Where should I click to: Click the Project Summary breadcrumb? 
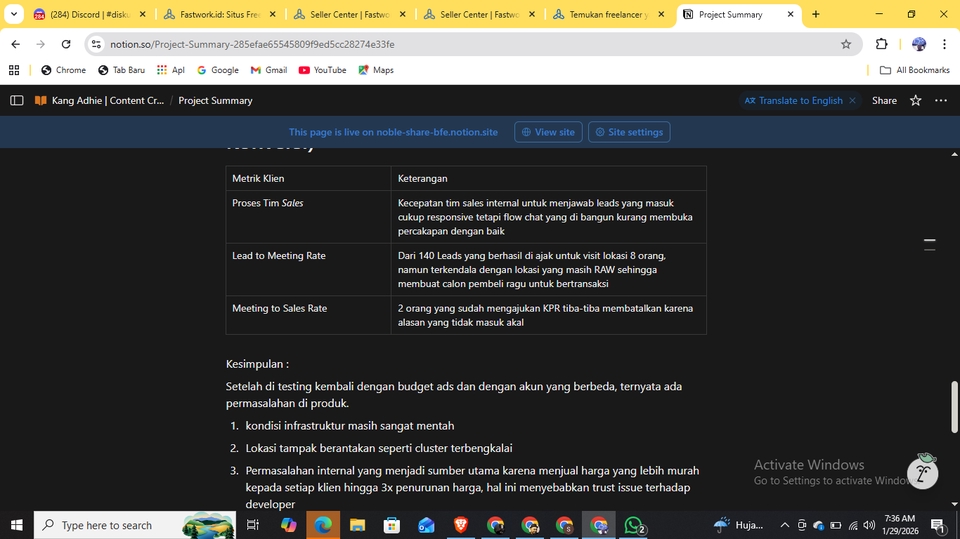(215, 100)
